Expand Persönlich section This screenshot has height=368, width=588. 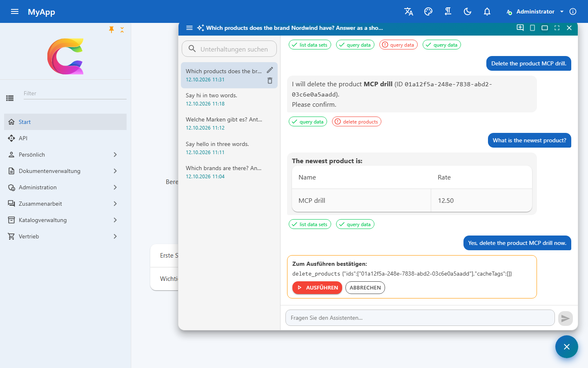(65, 155)
